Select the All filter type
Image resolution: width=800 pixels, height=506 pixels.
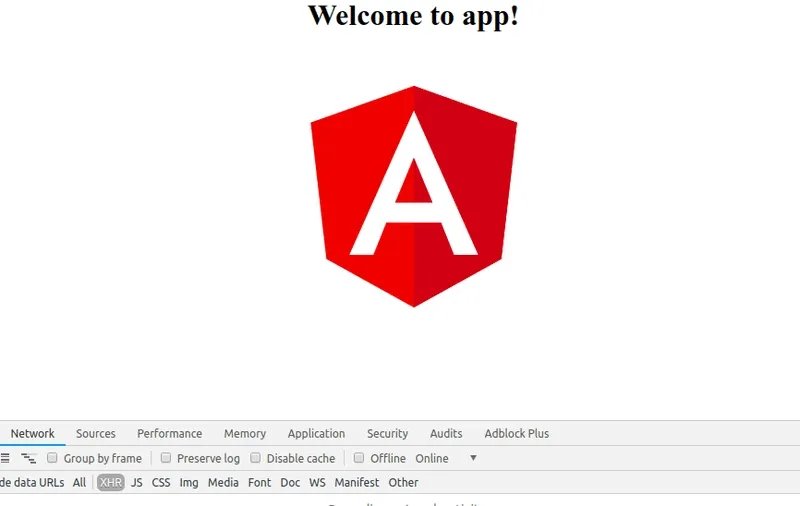79,482
